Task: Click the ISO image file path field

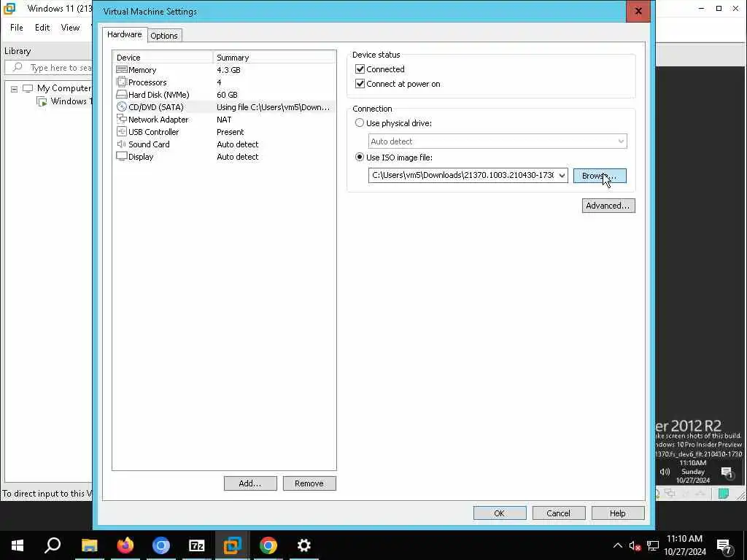Action: click(x=462, y=175)
